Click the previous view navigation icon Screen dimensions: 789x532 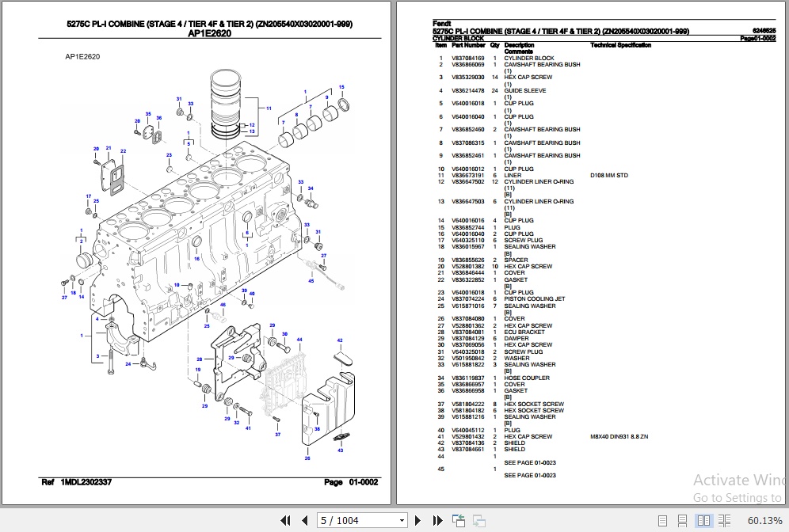coord(459,520)
